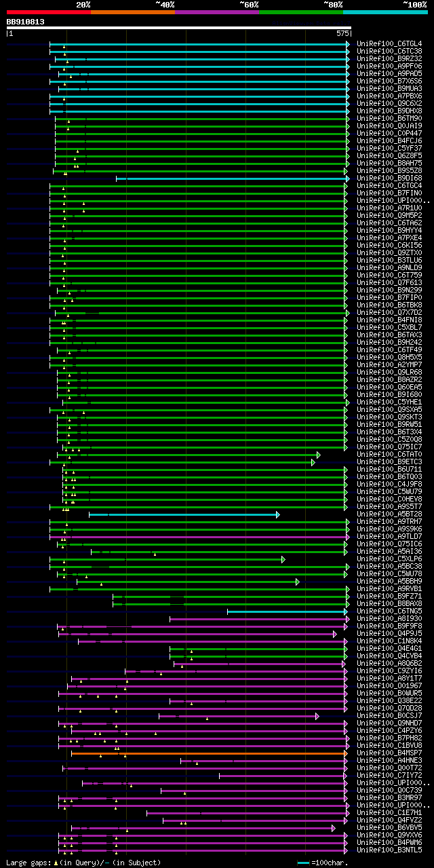Click label UniRef100_B9HYY4

pyautogui.click(x=389, y=231)
